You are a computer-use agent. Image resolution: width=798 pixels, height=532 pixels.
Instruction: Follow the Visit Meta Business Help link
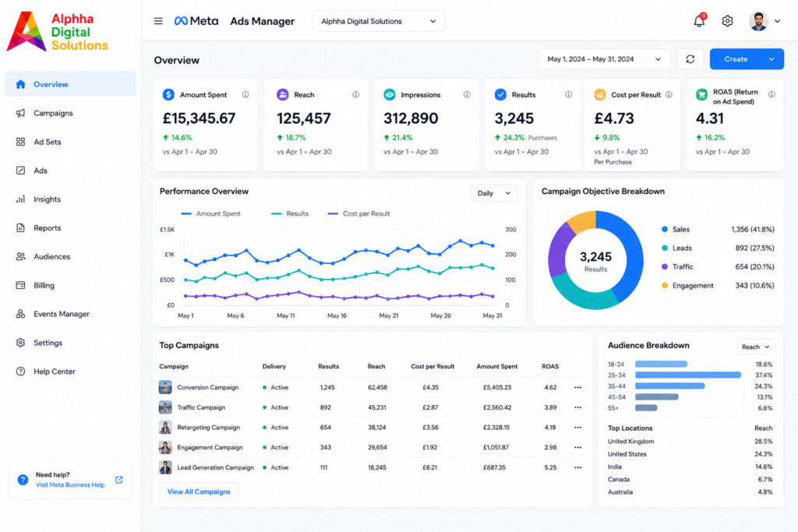point(70,484)
